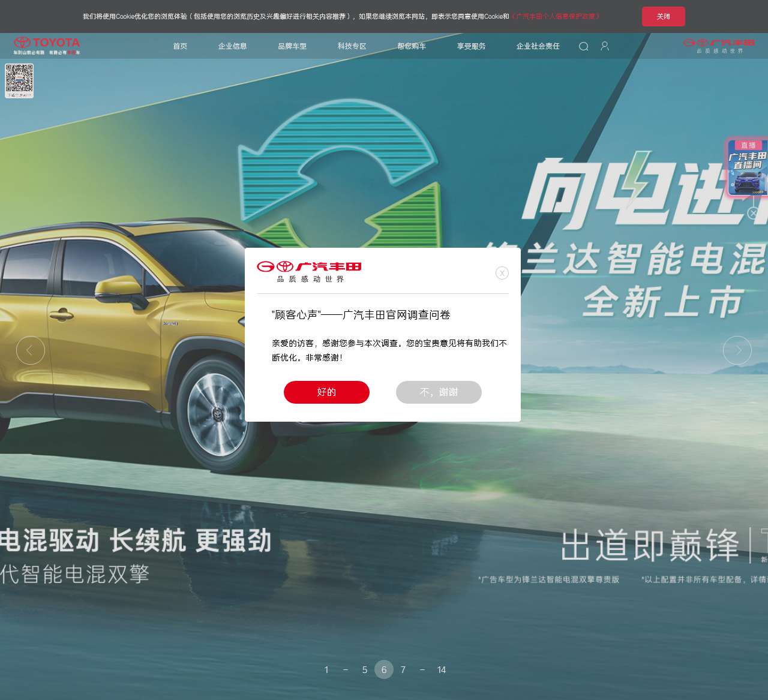
Task: Open the search magnifier icon
Action: [583, 46]
